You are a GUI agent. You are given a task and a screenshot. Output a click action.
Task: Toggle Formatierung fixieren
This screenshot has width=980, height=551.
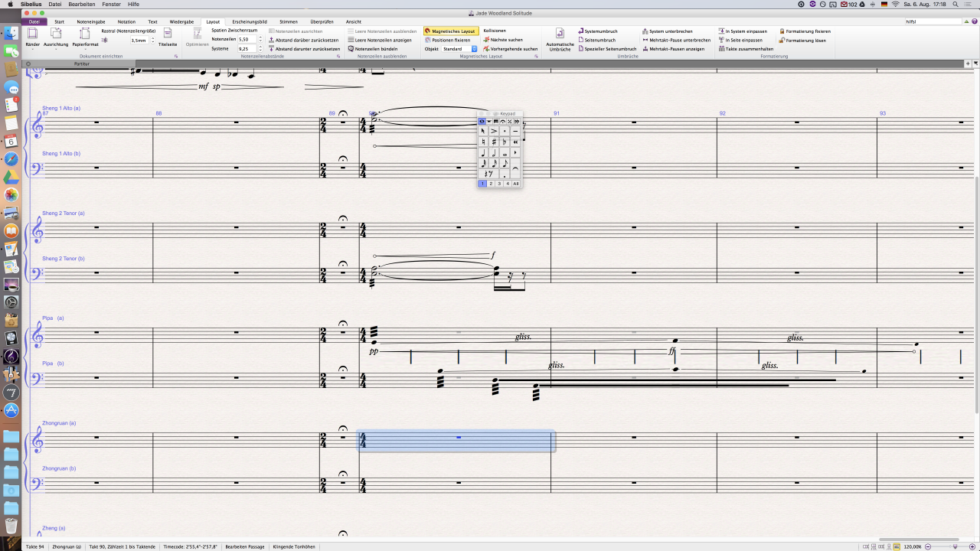(804, 31)
